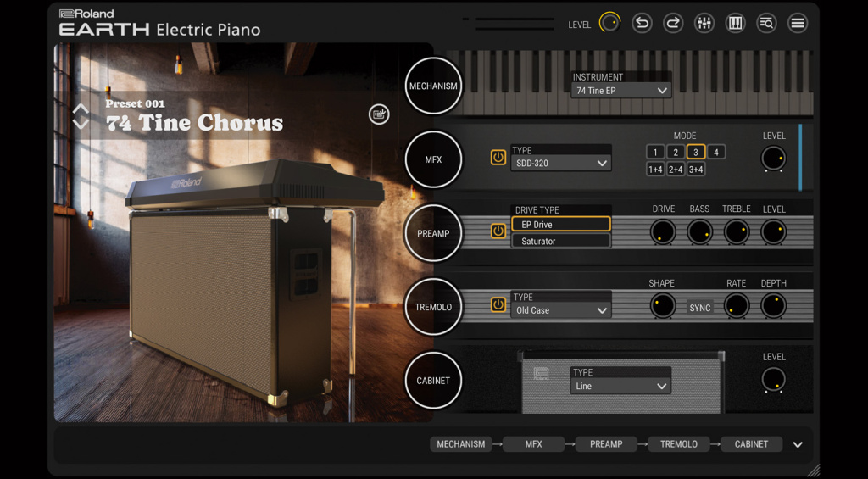This screenshot has height=479, width=868.
Task: Open the cabinet TYPE Line dropdown
Action: coord(620,387)
